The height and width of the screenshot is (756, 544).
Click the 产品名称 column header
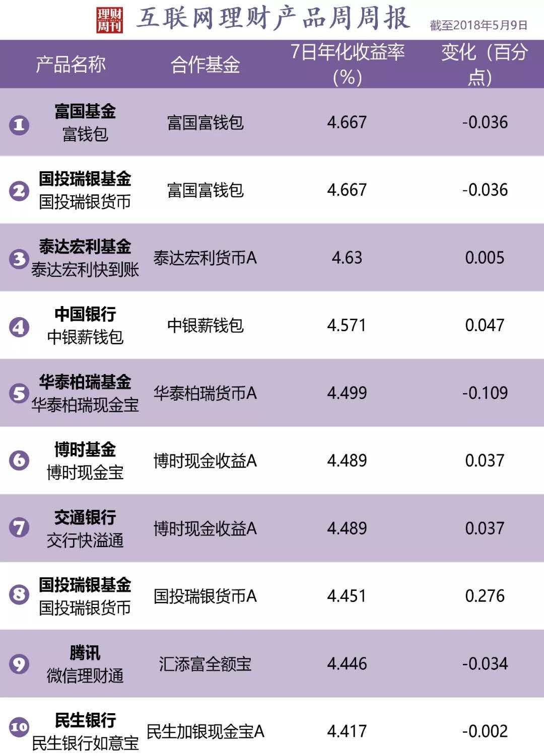(x=71, y=64)
